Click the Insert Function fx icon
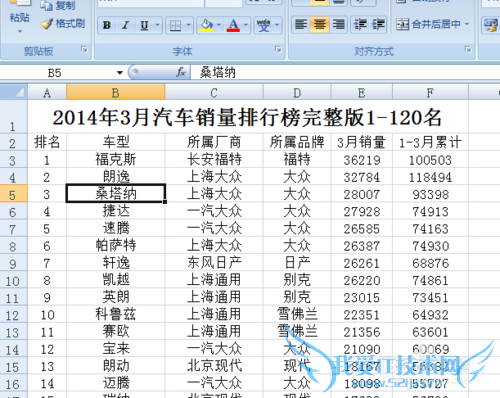Viewport: 500px width, 398px height. [181, 72]
